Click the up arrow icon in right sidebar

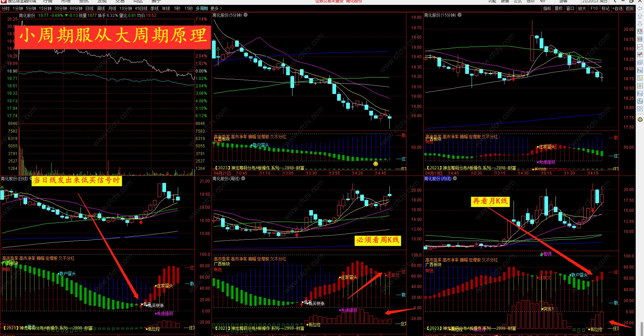pos(640,16)
